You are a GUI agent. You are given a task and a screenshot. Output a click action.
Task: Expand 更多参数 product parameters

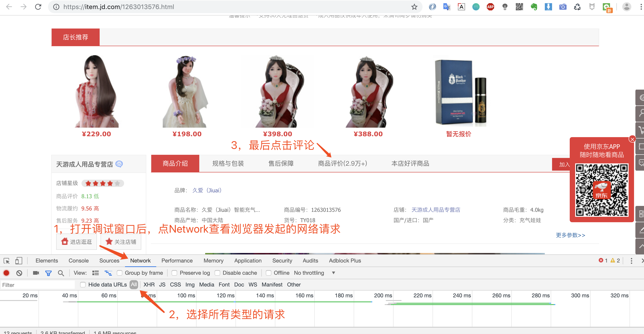click(571, 235)
